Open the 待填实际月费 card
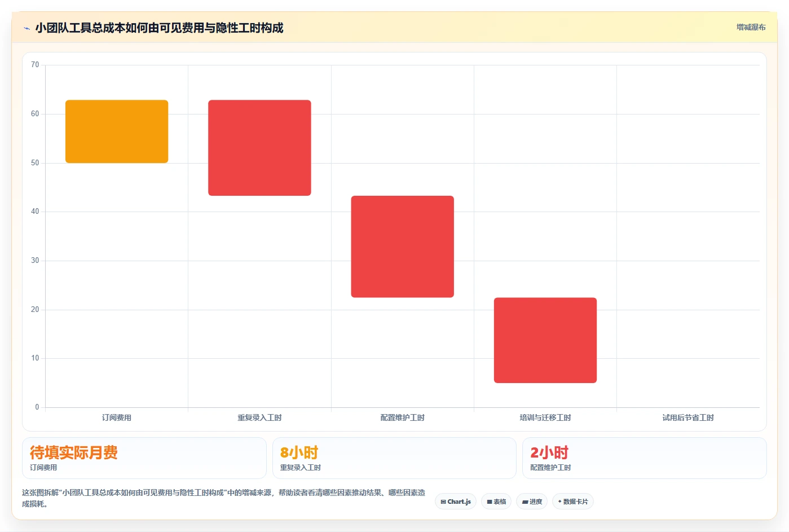Screen dimensions: 789x532 (x=144, y=458)
